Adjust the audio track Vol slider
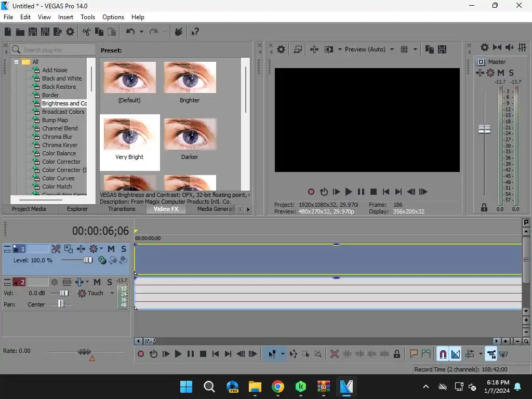The image size is (532, 399). 63,293
